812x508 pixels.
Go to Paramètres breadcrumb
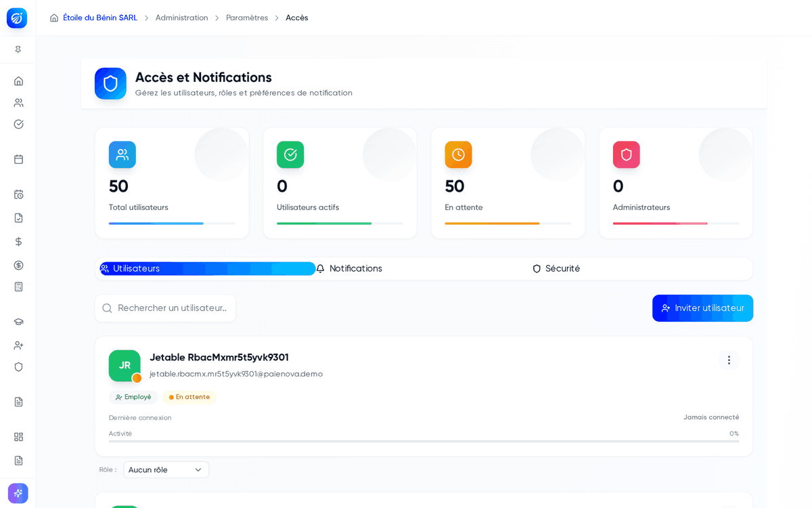click(x=247, y=18)
